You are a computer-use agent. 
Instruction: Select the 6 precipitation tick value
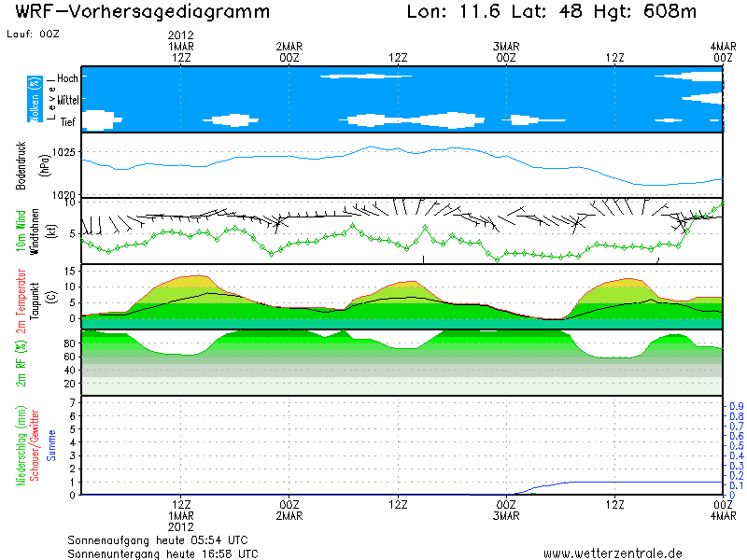(x=73, y=416)
